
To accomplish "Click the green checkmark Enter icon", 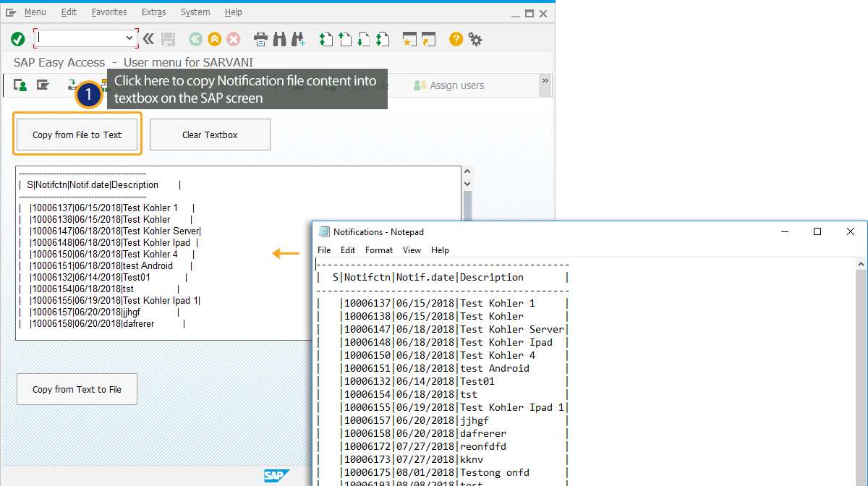I will 18,39.
